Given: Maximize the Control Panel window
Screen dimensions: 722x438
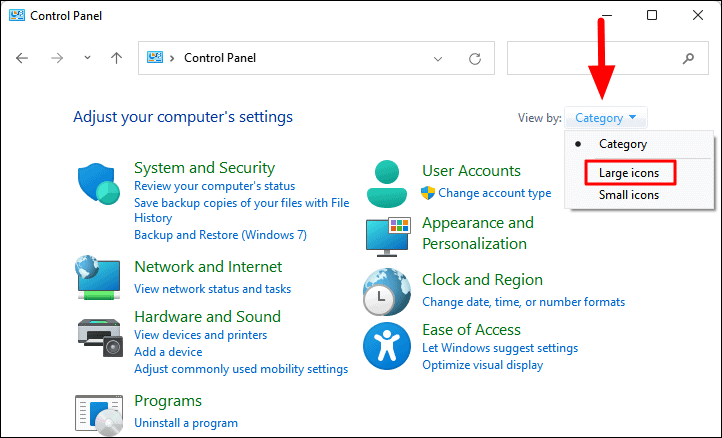Looking at the screenshot, I should [x=652, y=15].
